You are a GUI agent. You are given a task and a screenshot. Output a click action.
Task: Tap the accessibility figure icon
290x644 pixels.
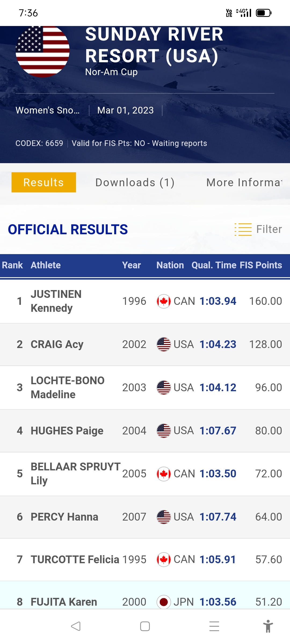(x=268, y=626)
